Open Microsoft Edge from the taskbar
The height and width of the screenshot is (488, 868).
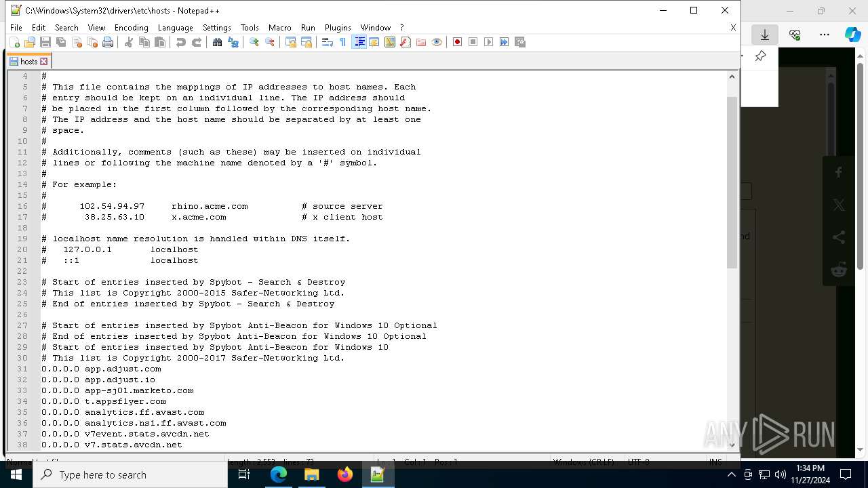pos(279,474)
